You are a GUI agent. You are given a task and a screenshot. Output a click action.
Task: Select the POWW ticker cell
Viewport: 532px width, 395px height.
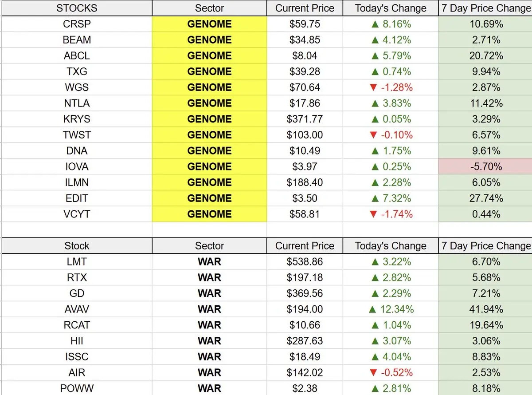[77, 389]
